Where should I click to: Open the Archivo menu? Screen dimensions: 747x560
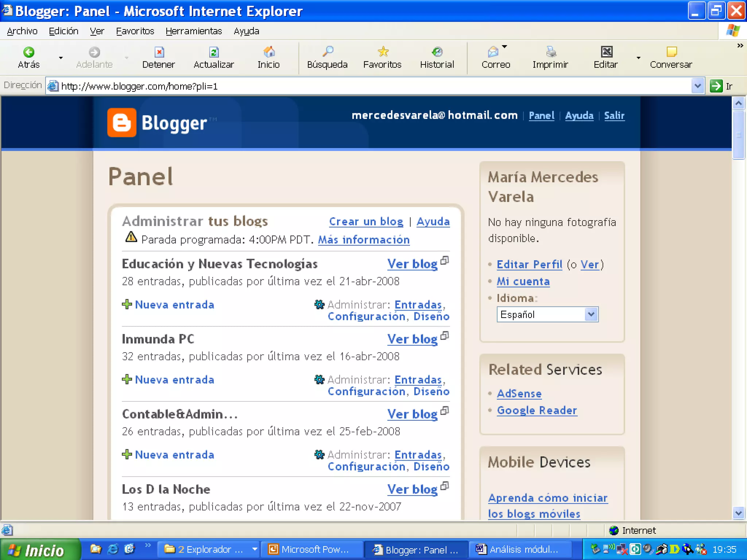[x=22, y=31]
